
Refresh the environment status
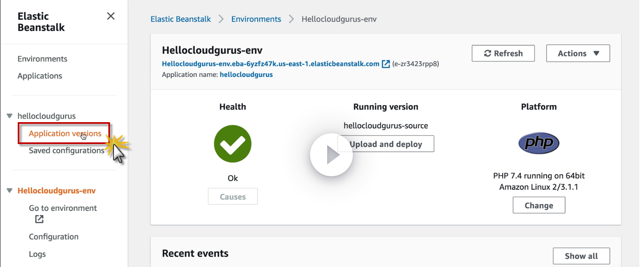(x=503, y=53)
